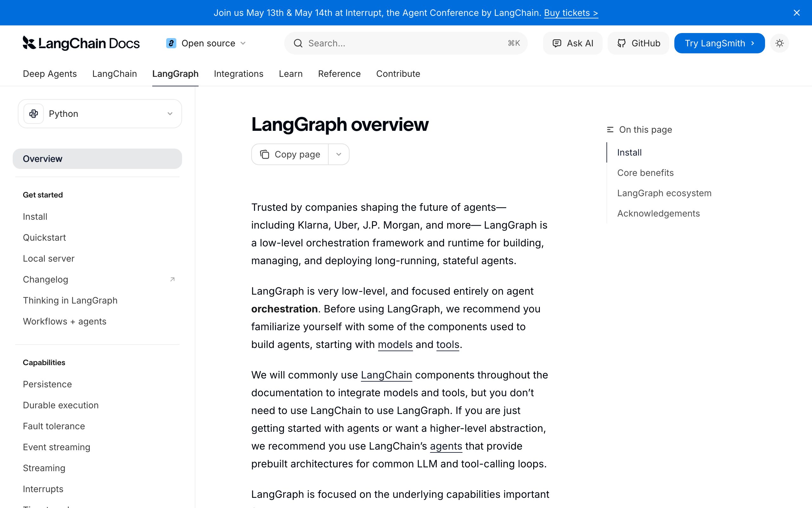Toggle light/dark theme sun icon
Screen dimensions: 812x508
click(x=779, y=43)
